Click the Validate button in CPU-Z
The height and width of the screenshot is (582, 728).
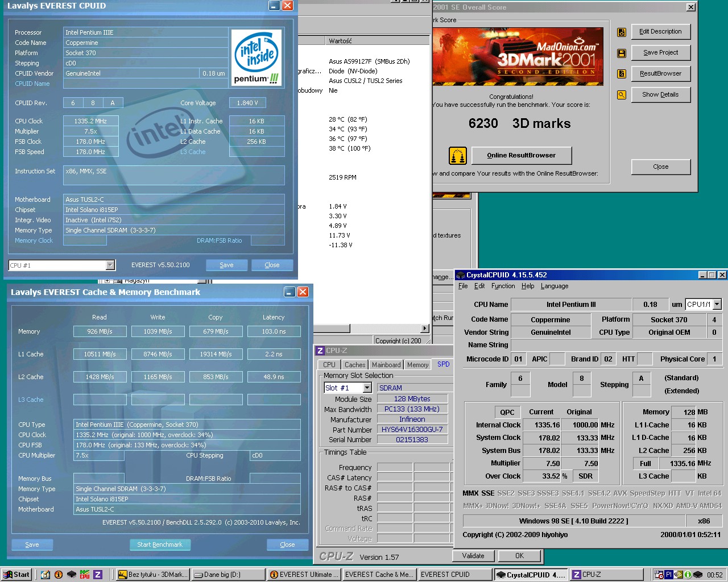coord(473,556)
